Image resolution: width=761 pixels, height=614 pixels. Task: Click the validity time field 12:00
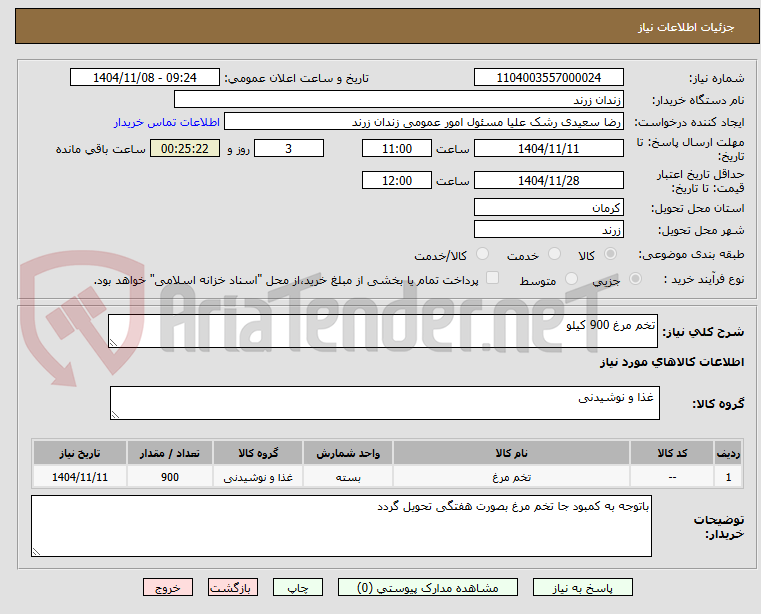click(x=397, y=181)
